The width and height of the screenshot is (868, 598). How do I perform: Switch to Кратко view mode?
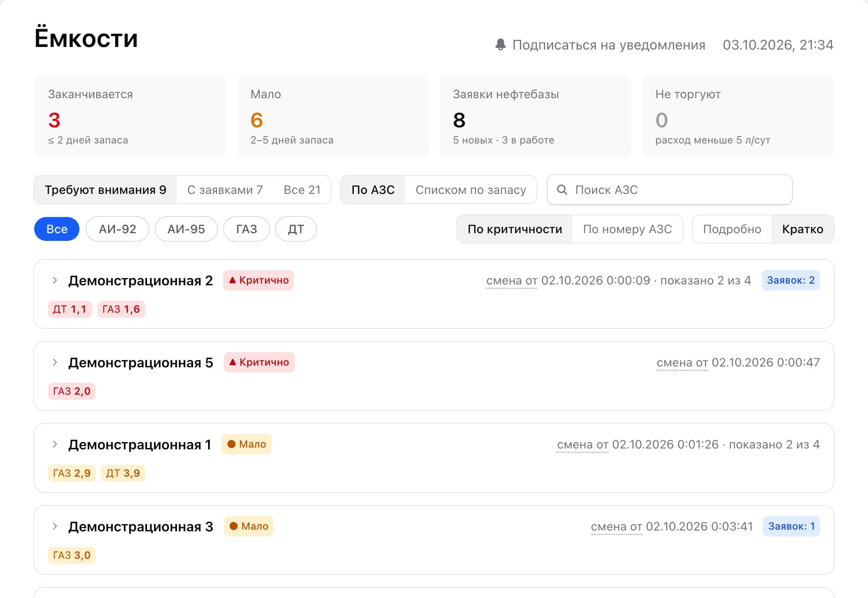[x=803, y=229]
